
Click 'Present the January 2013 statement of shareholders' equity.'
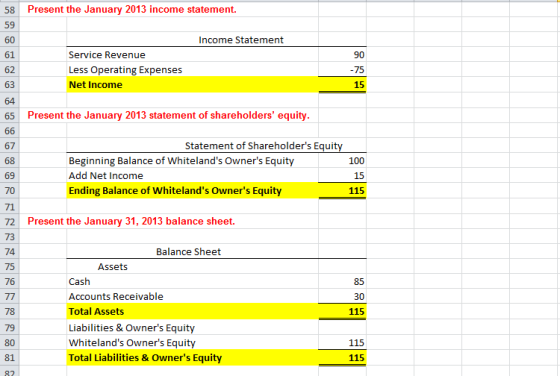(x=168, y=115)
